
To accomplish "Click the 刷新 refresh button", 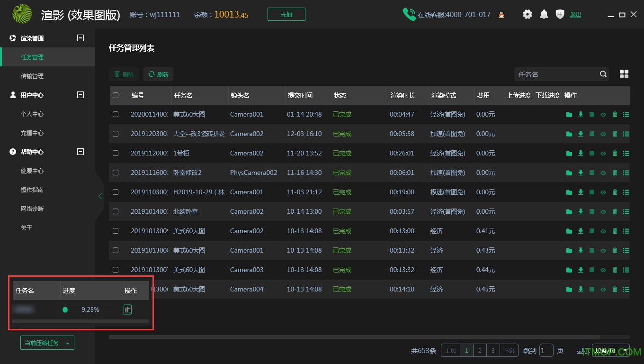I will click(159, 74).
